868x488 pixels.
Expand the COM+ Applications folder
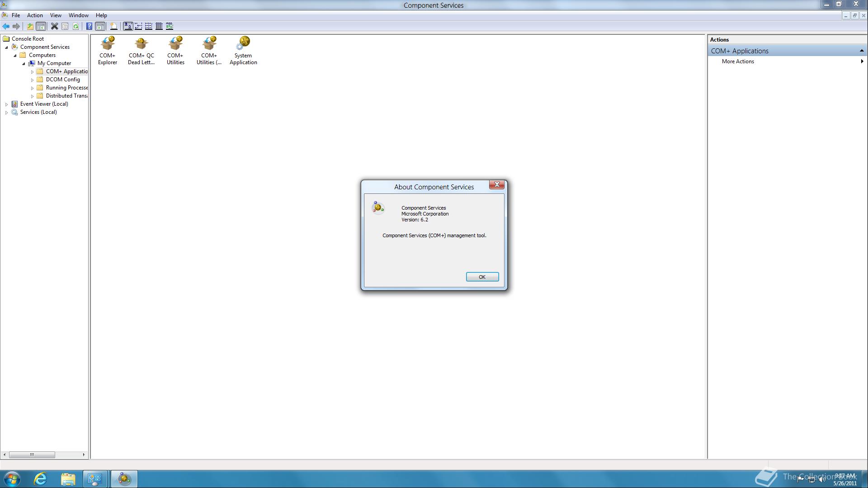(x=33, y=71)
